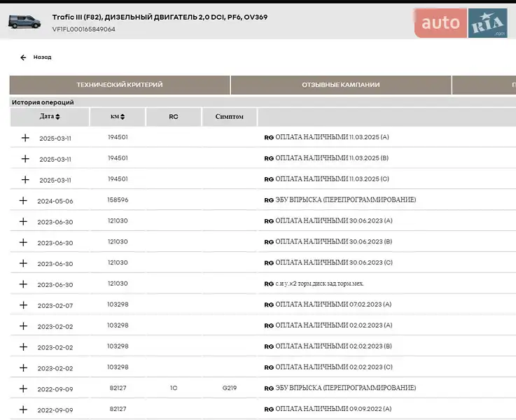Click the Назад link
516x420 pixels.
pos(42,57)
